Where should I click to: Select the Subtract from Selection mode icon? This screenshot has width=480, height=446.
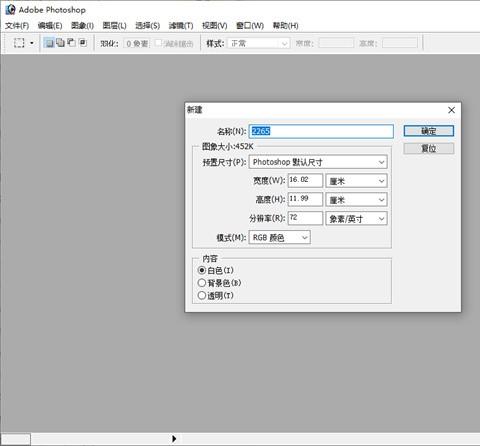point(71,43)
